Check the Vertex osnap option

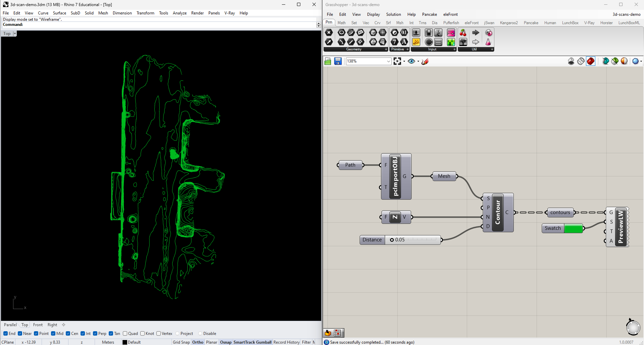pyautogui.click(x=159, y=334)
